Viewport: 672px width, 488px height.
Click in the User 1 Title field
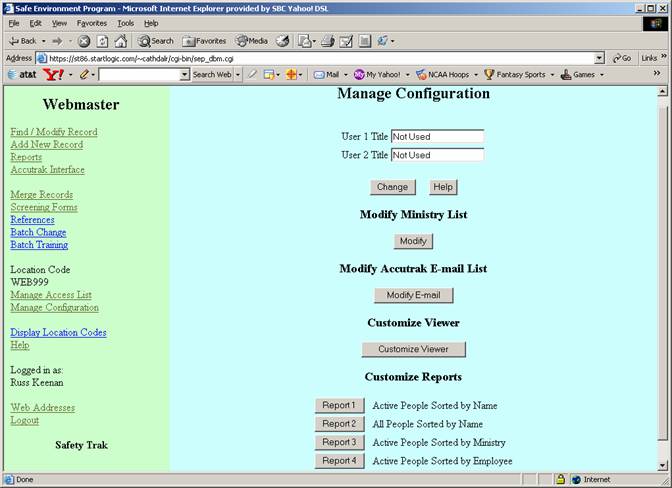pyautogui.click(x=437, y=136)
